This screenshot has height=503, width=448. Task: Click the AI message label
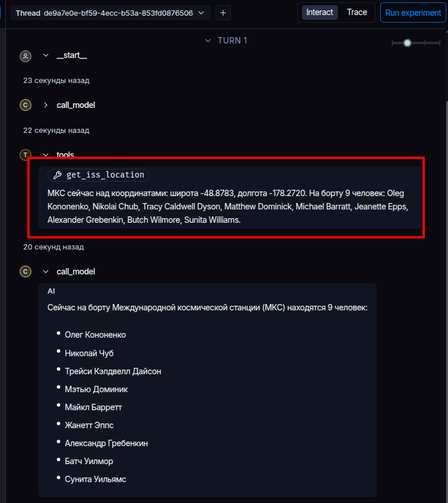(x=51, y=291)
